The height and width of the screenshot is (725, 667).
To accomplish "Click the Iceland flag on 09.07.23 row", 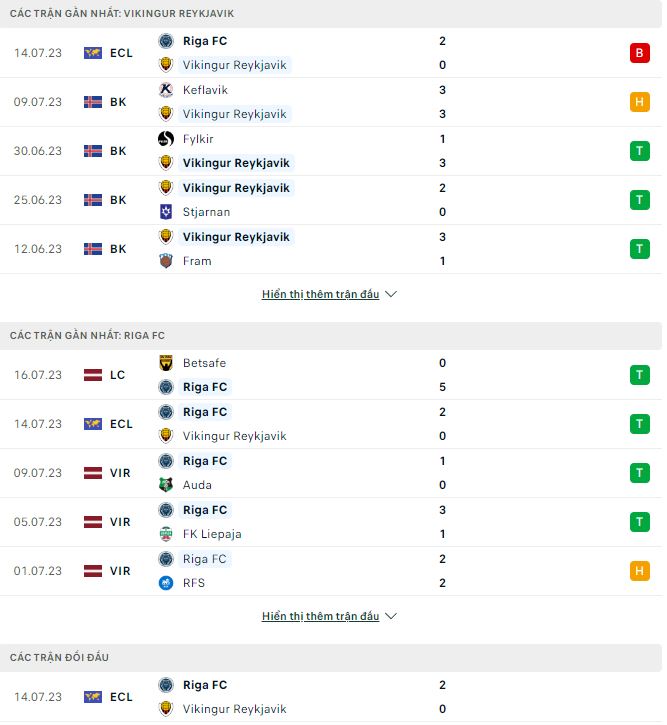I will 93,102.
